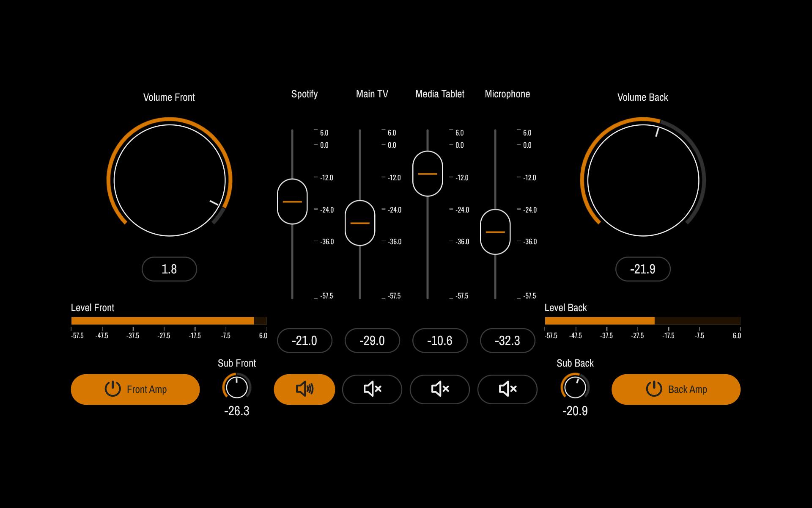This screenshot has height=508, width=812.
Task: Click the Microphone fader handle
Action: (x=495, y=232)
